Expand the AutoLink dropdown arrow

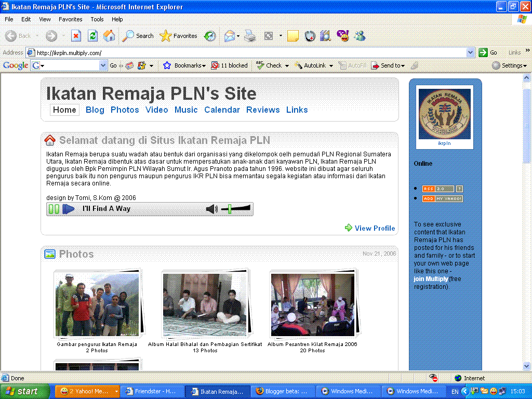click(x=331, y=66)
